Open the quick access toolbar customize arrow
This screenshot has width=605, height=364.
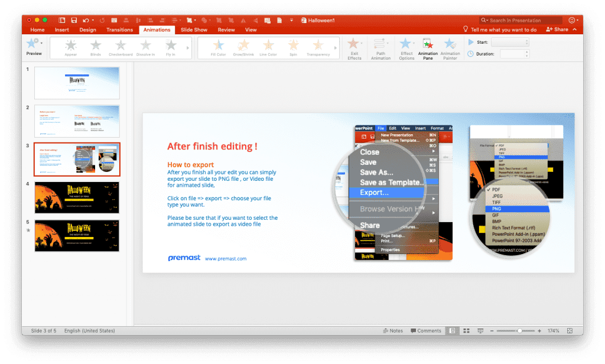(x=291, y=20)
